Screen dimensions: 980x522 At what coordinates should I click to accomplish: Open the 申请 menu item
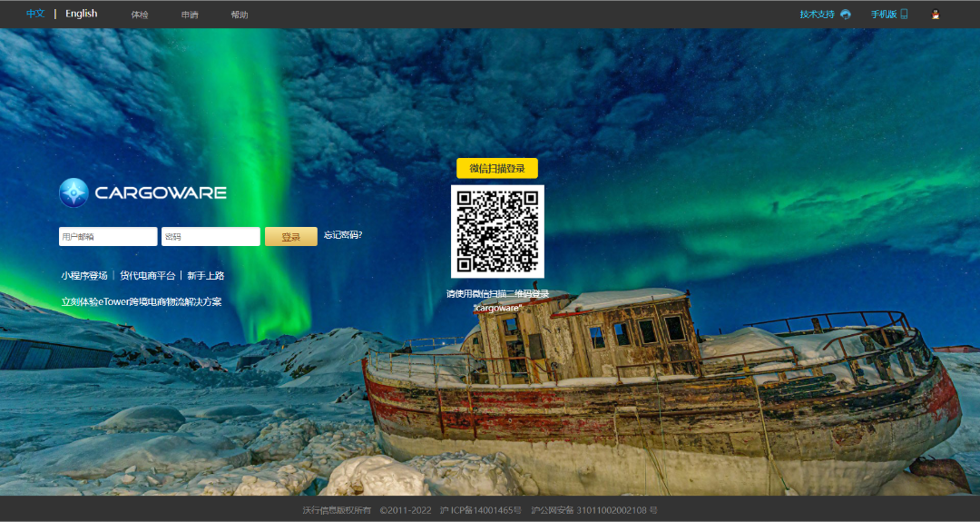pyautogui.click(x=190, y=15)
